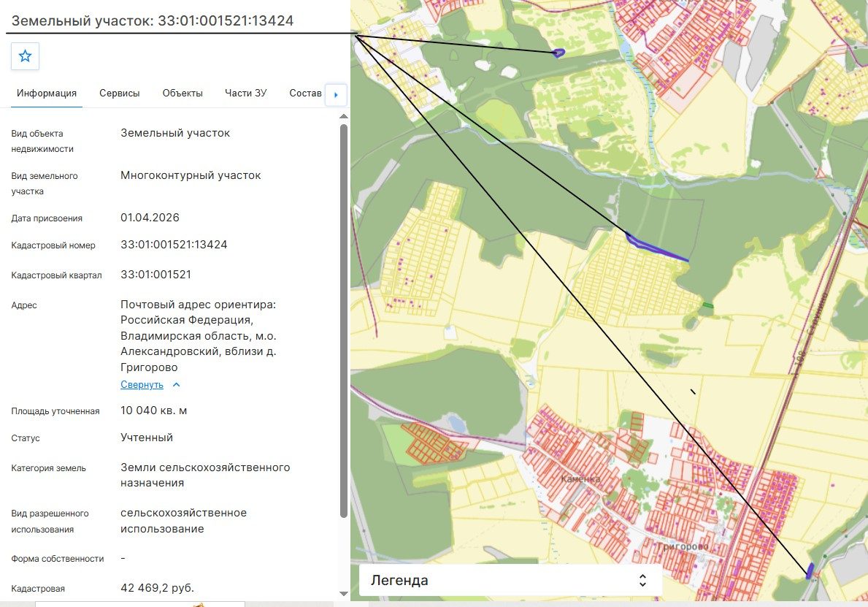Collapse the address using the chevron beside Свернуть
The height and width of the screenshot is (607, 868).
(176, 384)
